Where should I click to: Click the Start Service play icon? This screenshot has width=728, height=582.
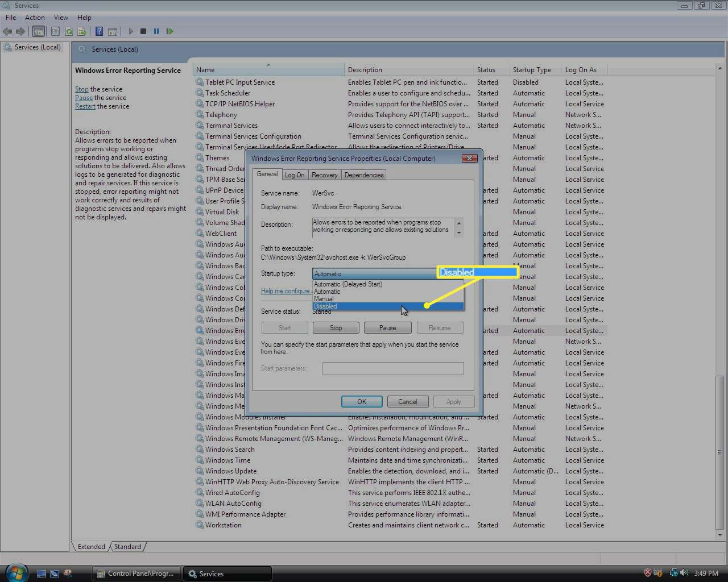[131, 31]
